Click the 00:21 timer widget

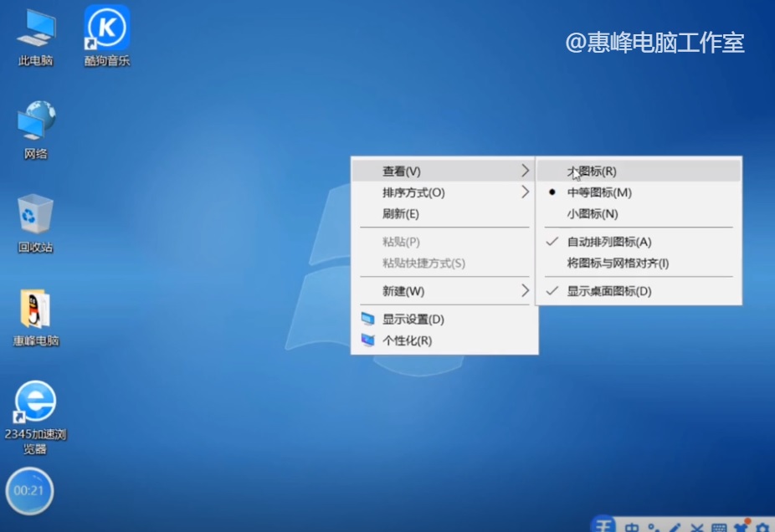tap(30, 491)
